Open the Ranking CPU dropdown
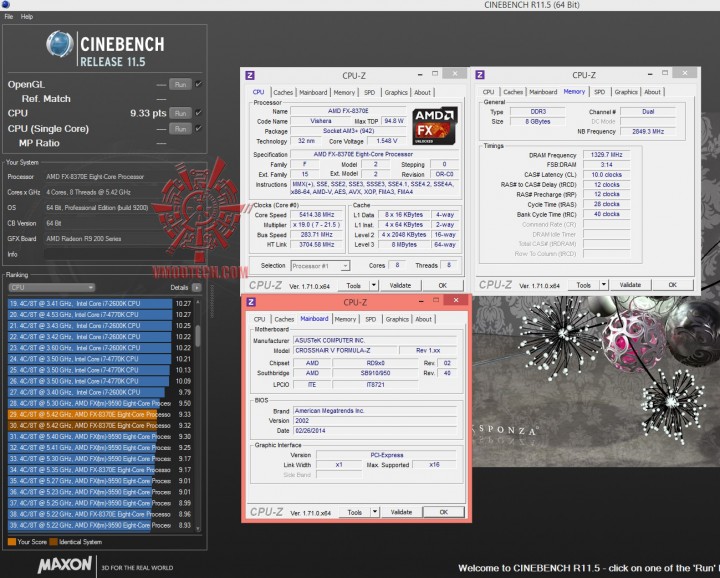This screenshot has height=578, width=720. point(51,287)
